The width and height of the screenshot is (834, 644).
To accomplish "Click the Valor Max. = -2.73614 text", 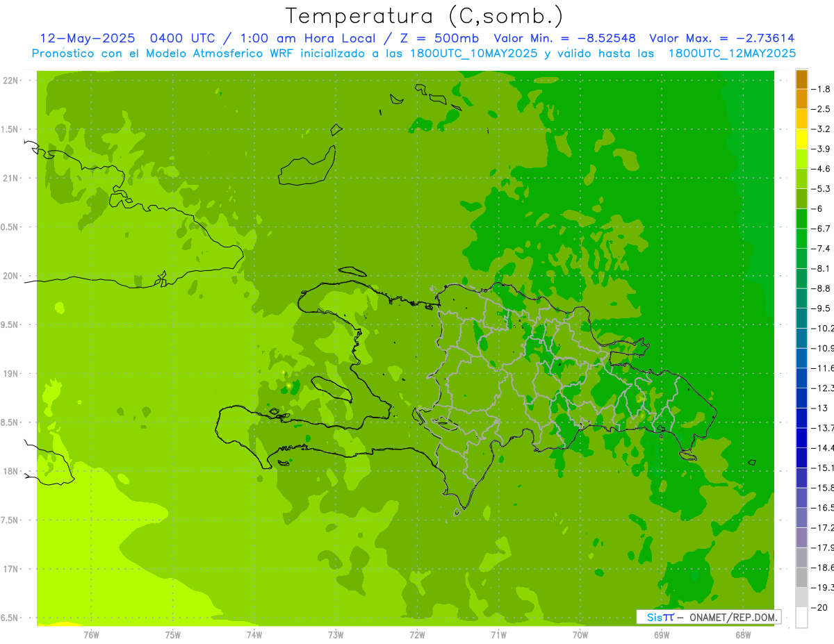I will pos(721,38).
